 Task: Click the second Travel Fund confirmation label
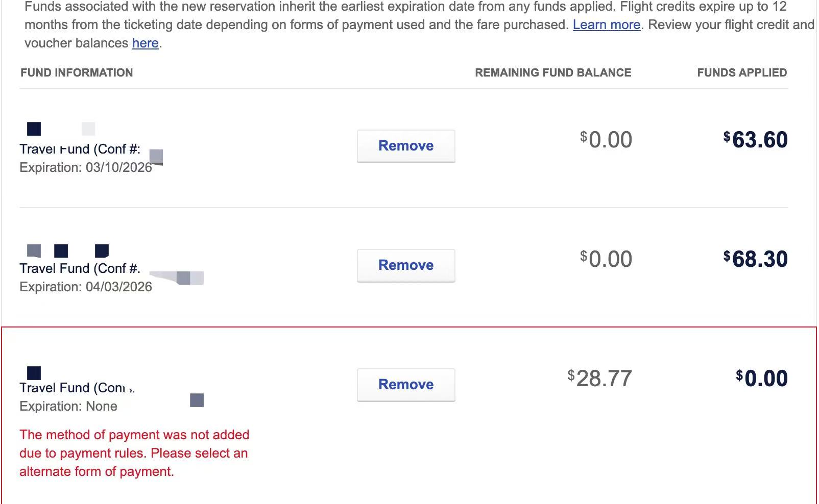pos(80,269)
